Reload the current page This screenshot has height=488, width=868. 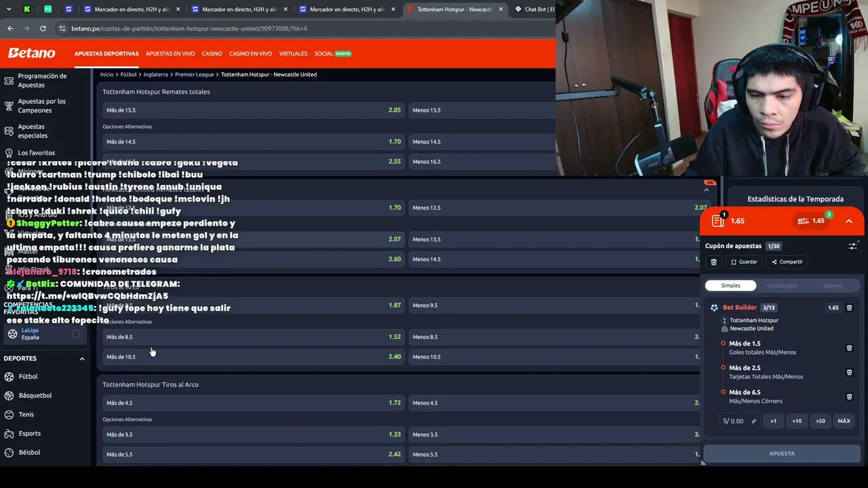tap(43, 28)
